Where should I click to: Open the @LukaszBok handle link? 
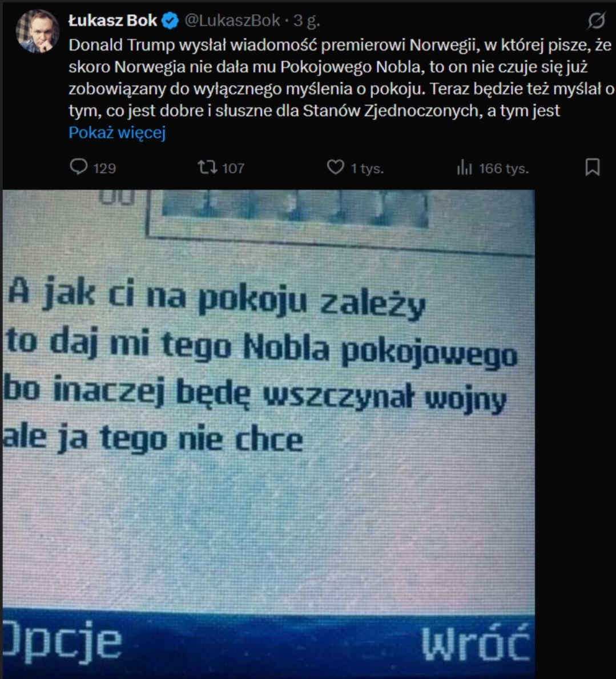[x=232, y=21]
